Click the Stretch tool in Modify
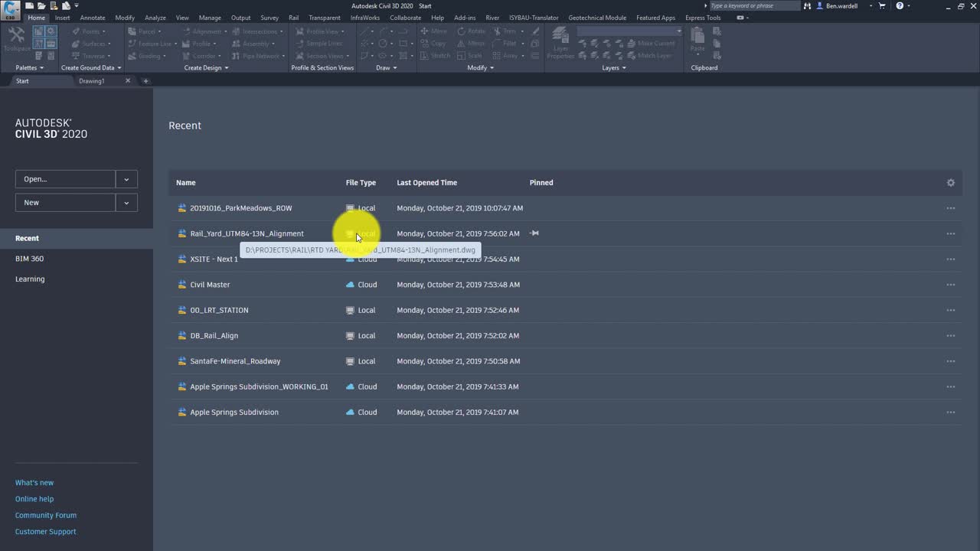 pyautogui.click(x=436, y=56)
